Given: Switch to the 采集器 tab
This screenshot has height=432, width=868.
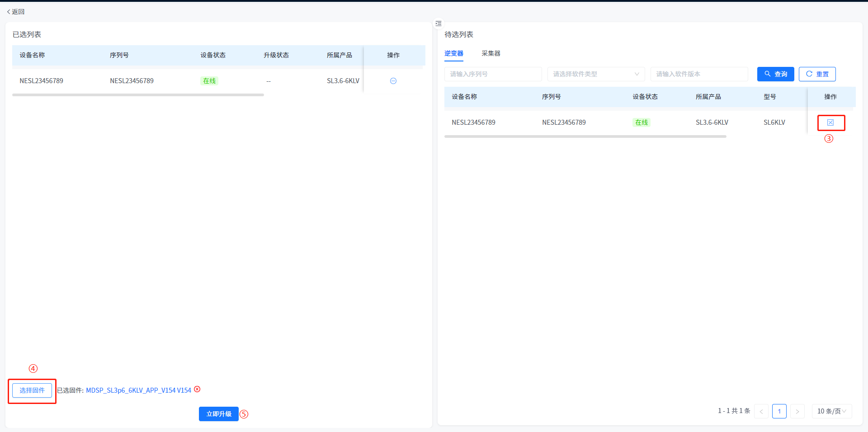Looking at the screenshot, I should (491, 53).
